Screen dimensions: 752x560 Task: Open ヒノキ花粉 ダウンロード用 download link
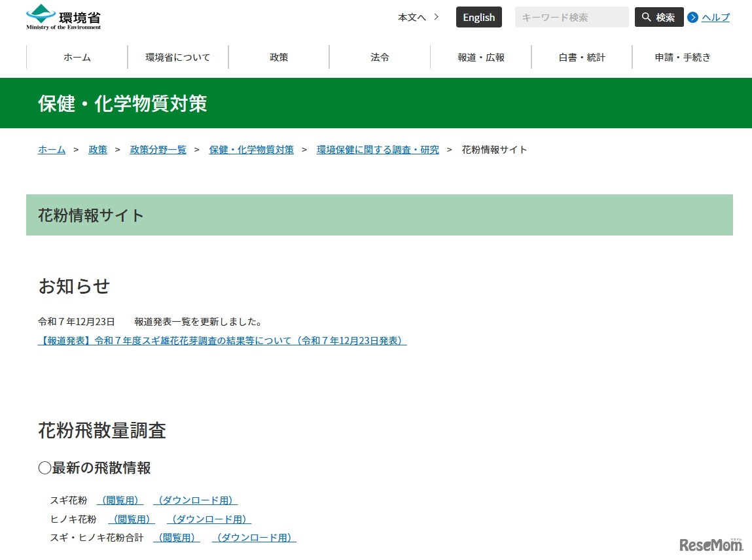point(209,519)
